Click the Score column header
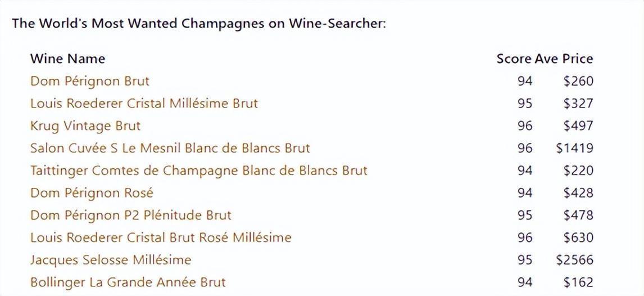The image size is (644, 296). [514, 59]
